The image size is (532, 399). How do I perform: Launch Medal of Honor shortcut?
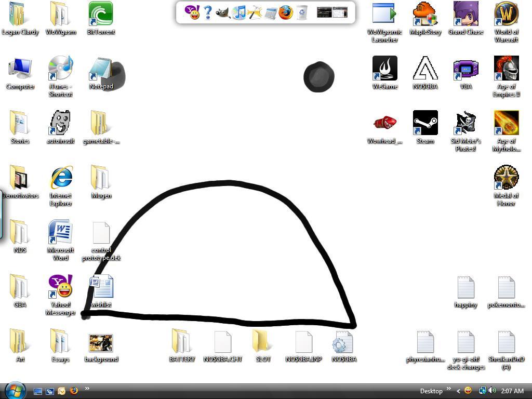506,186
